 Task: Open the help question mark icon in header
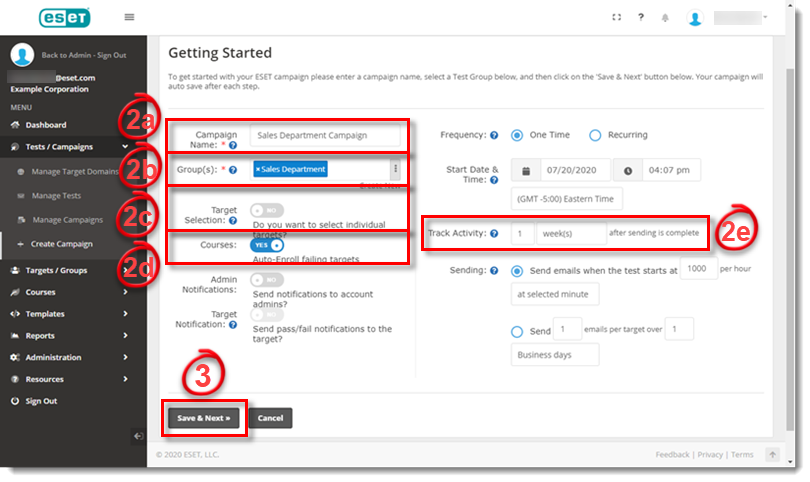pos(640,17)
